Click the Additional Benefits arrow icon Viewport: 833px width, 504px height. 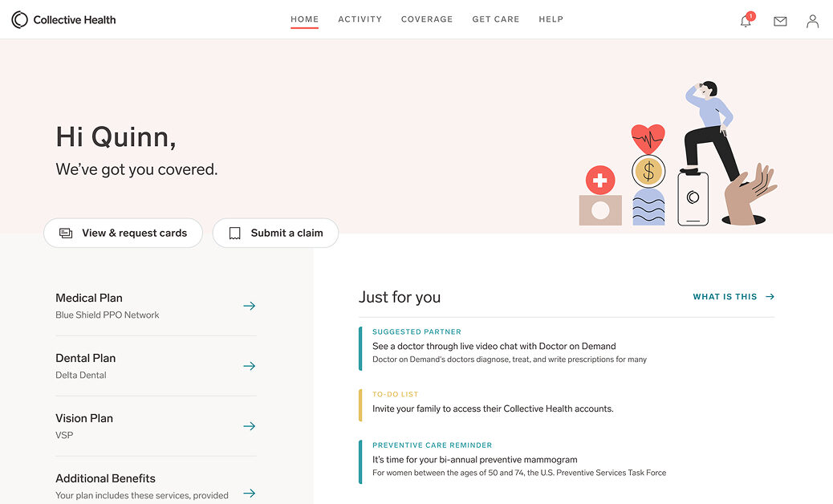point(250,493)
